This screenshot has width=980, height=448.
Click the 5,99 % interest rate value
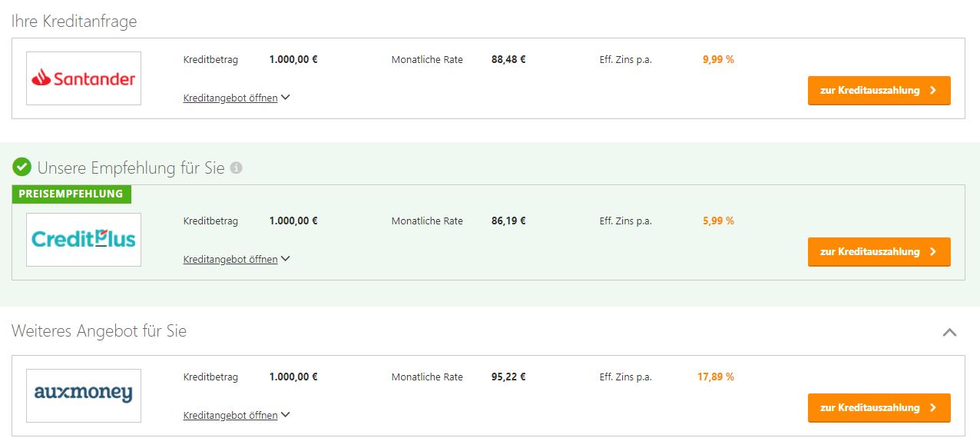click(718, 221)
